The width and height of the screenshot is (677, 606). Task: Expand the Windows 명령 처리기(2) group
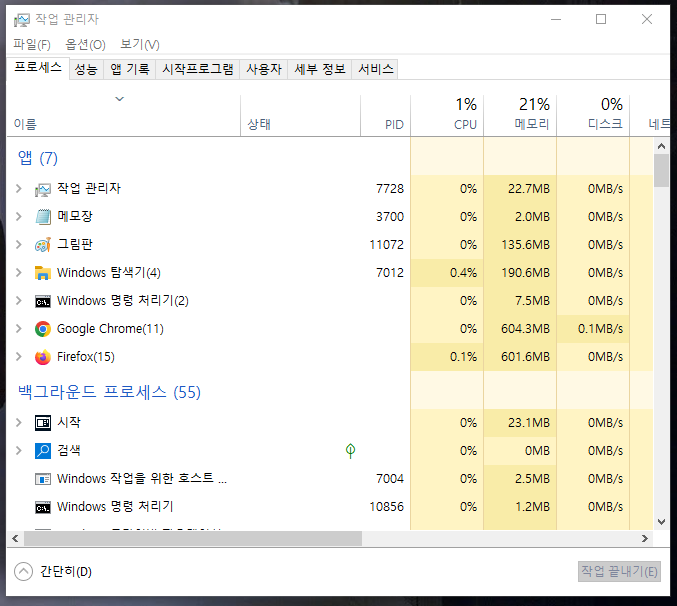(19, 301)
